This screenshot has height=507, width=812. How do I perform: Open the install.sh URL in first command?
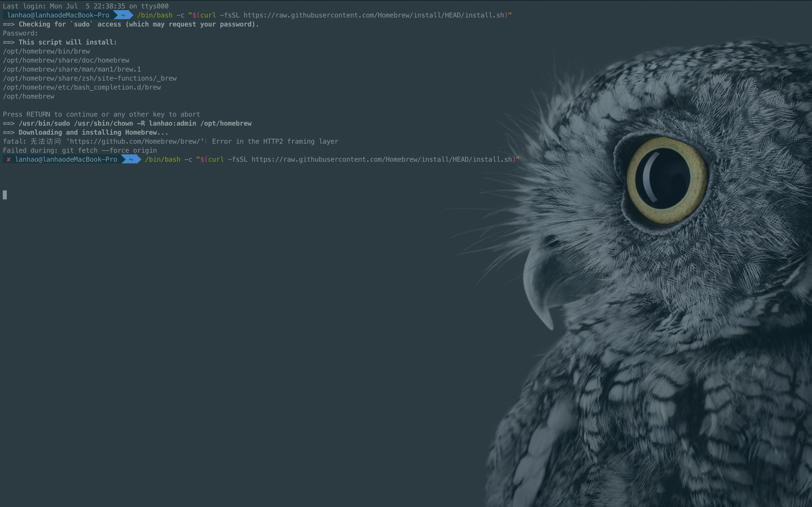[374, 15]
